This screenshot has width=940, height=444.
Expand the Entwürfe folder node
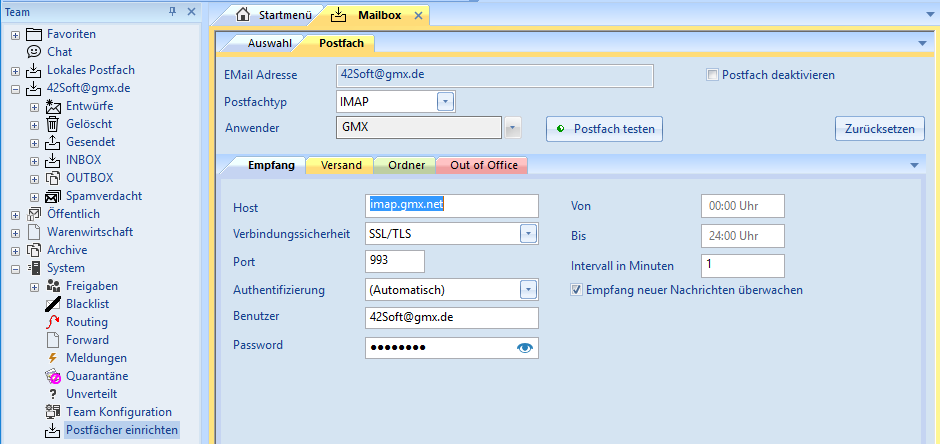34,107
